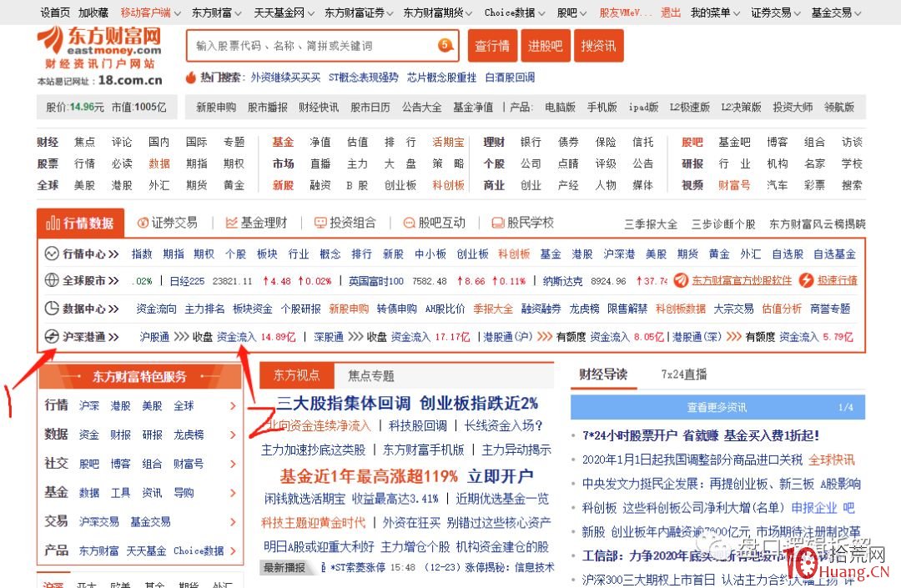901x588 pixels.
Task: Expand the 社交 row arrow in 特色服务
Action: (x=233, y=464)
